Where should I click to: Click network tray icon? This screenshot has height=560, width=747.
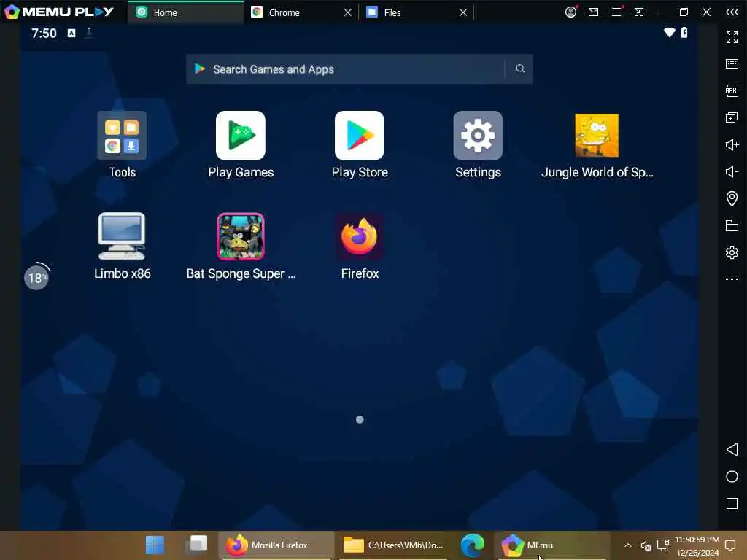pos(663,545)
